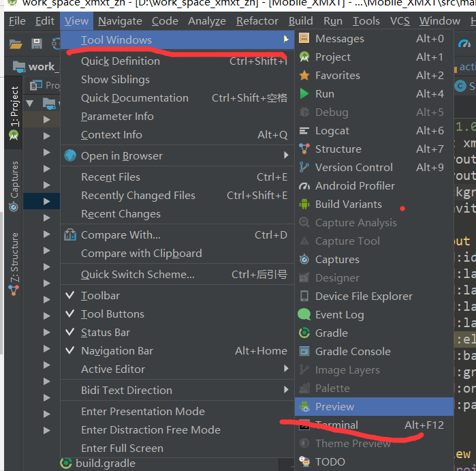Open the Messages tool window
The width and height of the screenshot is (476, 471).
374,39
